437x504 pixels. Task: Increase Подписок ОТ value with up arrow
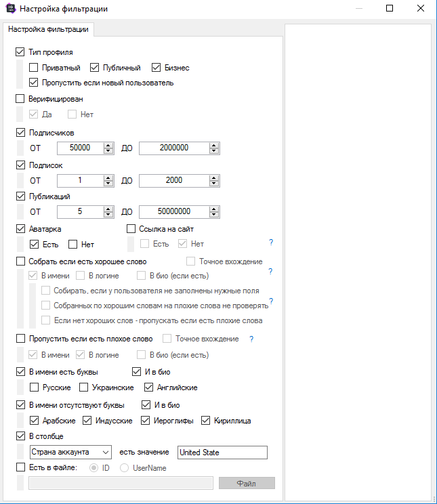108,177
